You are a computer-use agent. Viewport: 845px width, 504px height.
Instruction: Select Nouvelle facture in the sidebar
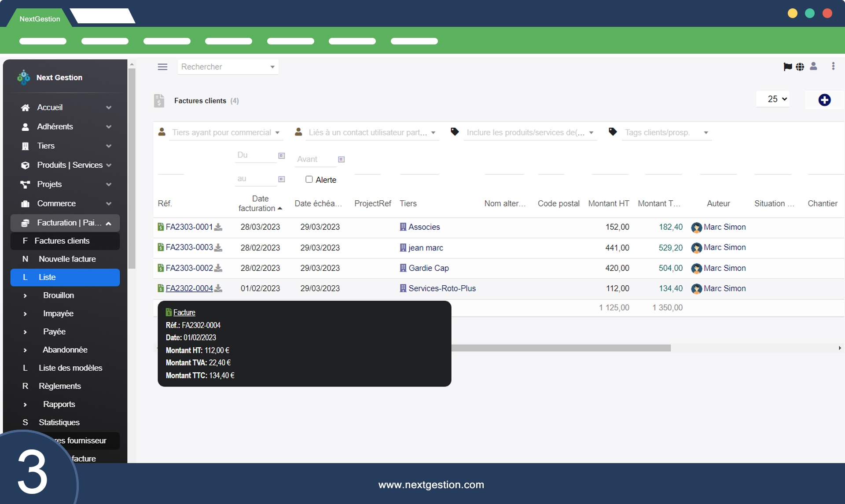click(67, 259)
